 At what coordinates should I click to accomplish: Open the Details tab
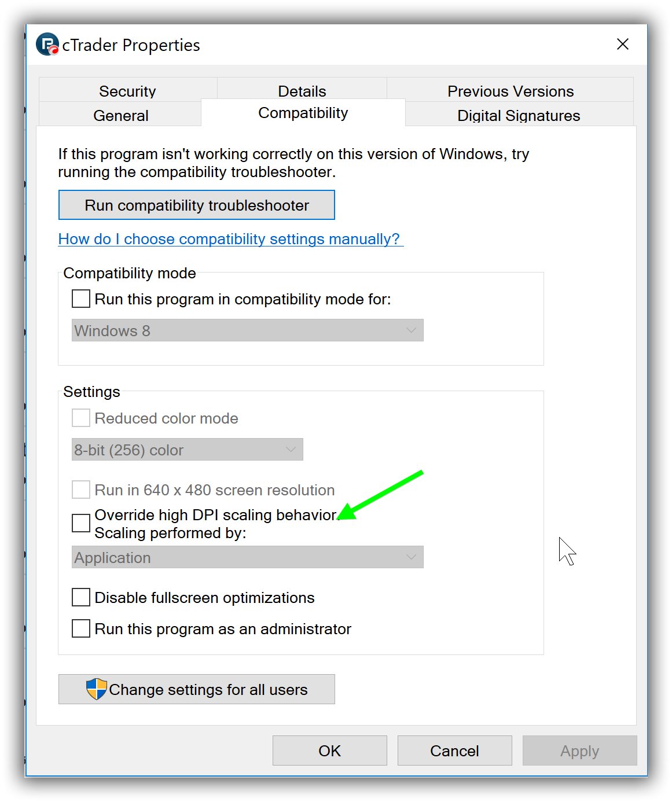point(302,91)
